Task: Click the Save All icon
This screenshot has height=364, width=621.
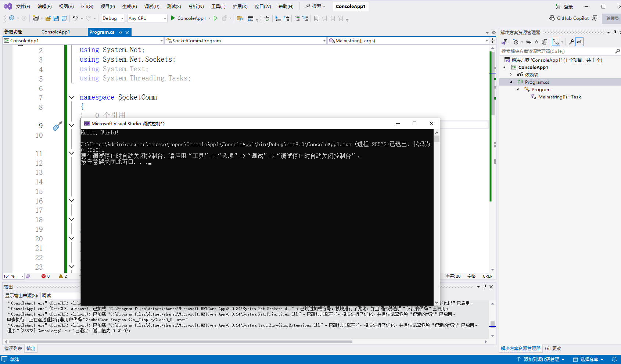Action: (64, 18)
